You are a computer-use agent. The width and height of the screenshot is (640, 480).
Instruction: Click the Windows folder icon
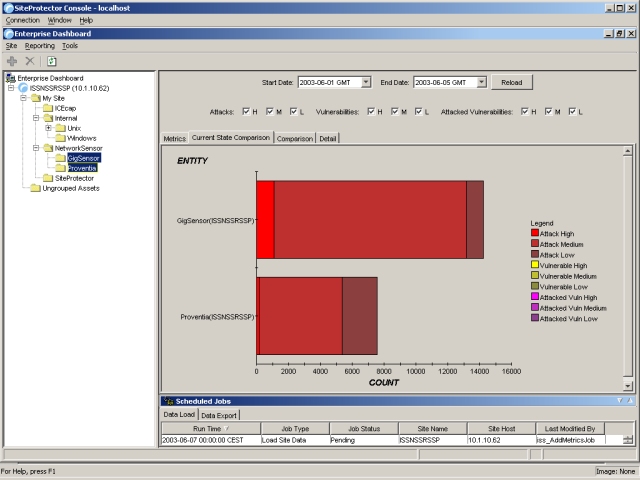pyautogui.click(x=60, y=138)
